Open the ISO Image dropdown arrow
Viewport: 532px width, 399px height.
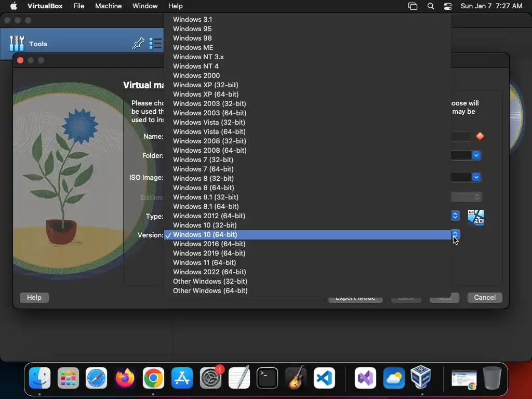476,177
